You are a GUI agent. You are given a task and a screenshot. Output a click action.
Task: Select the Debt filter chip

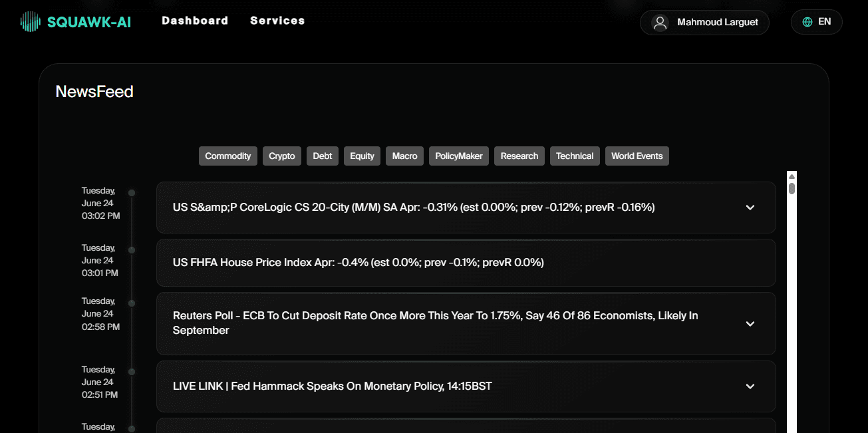click(x=322, y=156)
